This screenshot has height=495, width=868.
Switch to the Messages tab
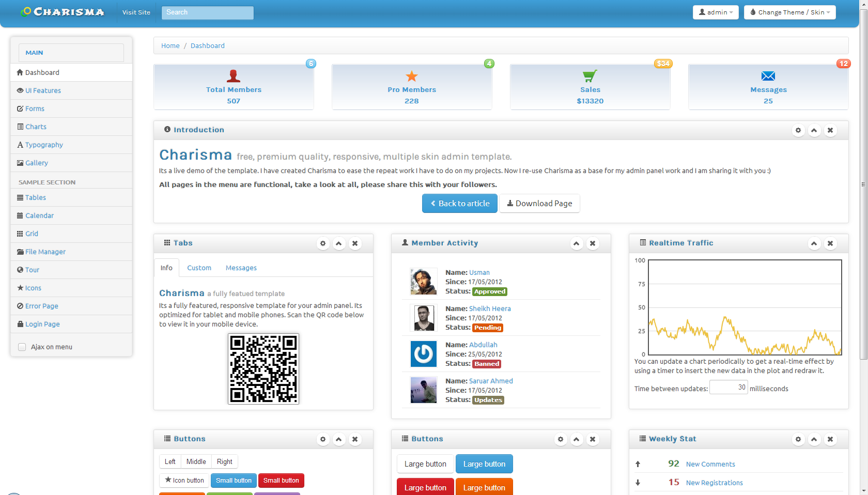(241, 268)
